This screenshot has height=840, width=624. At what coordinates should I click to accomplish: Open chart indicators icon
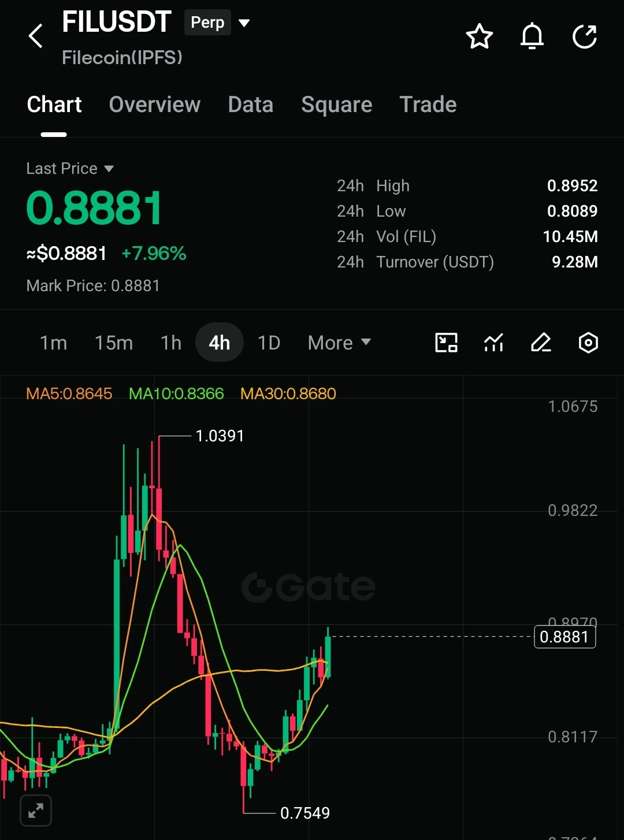pos(493,343)
